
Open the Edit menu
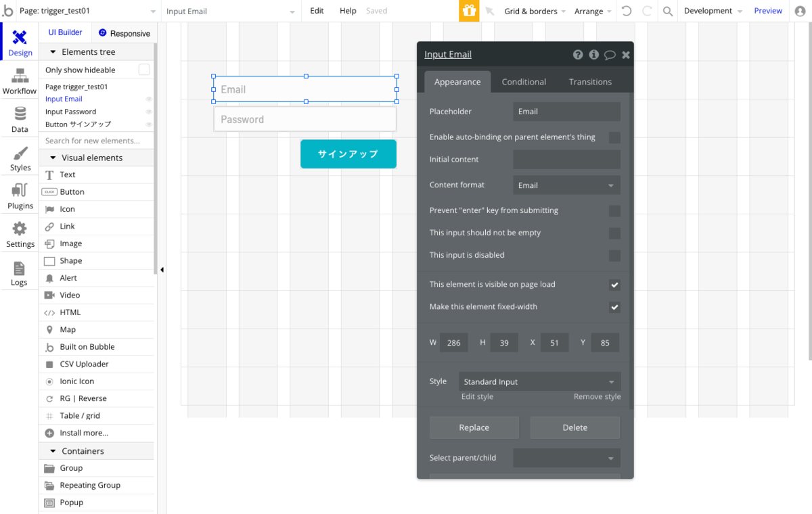317,11
